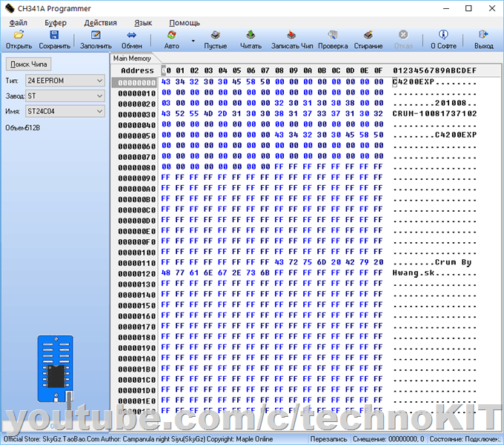
Task: Select address row 00000030 in hex view
Action: pyautogui.click(x=136, y=114)
